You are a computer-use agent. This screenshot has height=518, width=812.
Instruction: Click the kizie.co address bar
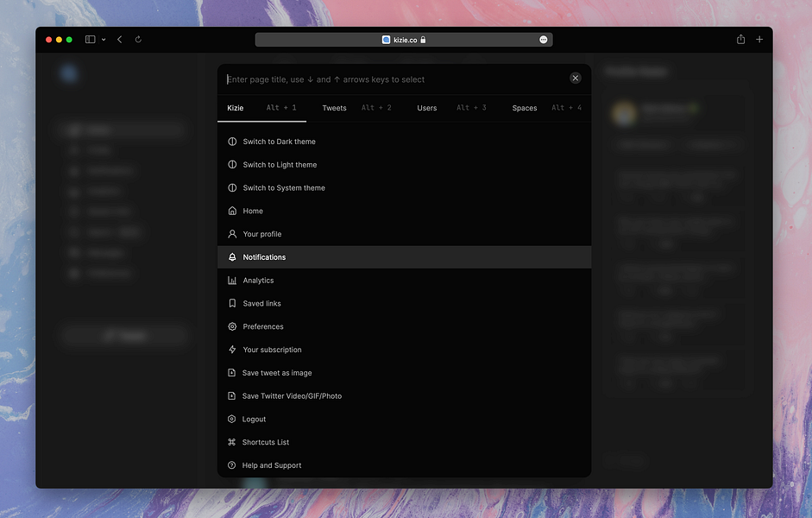click(x=404, y=40)
